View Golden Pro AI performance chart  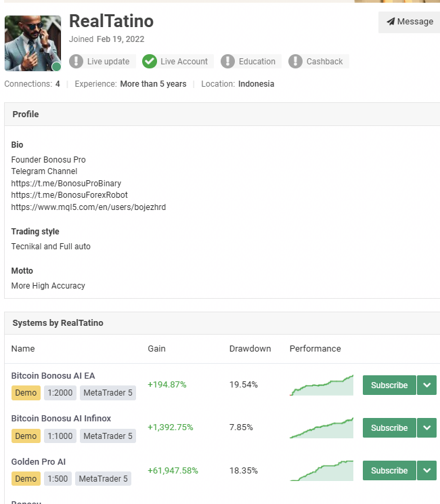point(322,471)
